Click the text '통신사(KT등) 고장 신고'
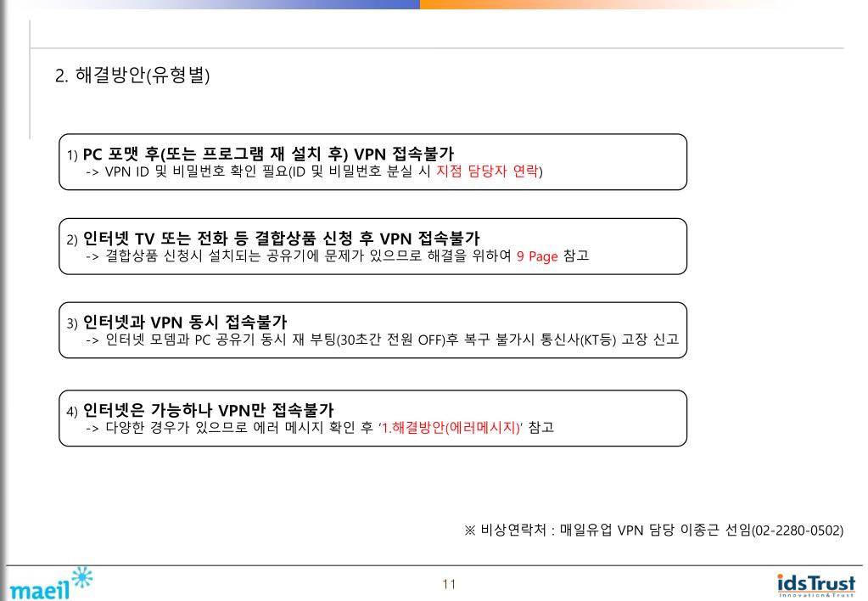868x601 pixels. tap(609, 340)
